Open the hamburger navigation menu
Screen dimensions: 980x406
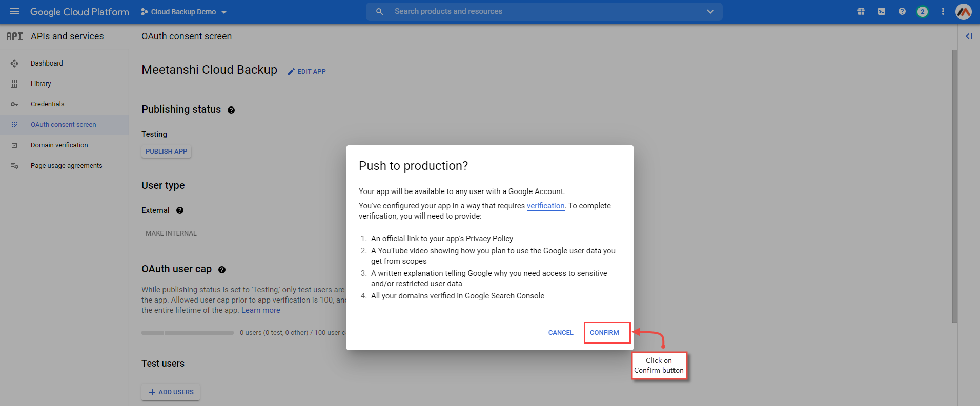14,11
